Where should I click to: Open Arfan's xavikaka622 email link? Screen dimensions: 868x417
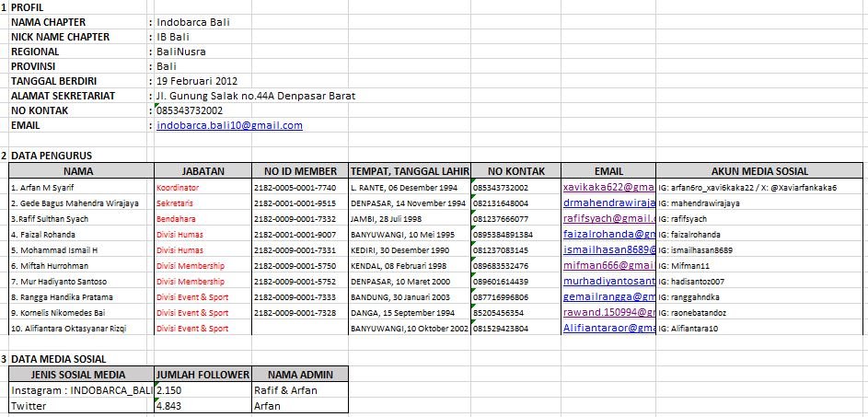[609, 187]
